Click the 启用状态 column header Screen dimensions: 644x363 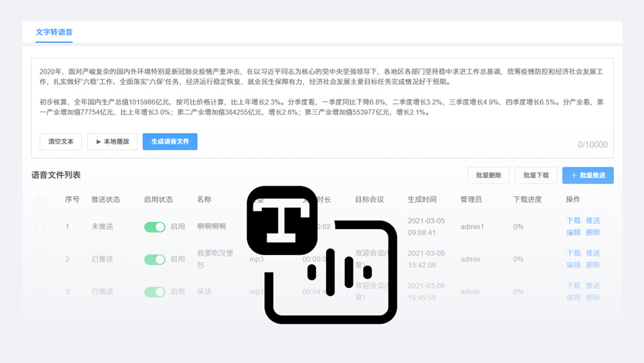click(x=158, y=200)
